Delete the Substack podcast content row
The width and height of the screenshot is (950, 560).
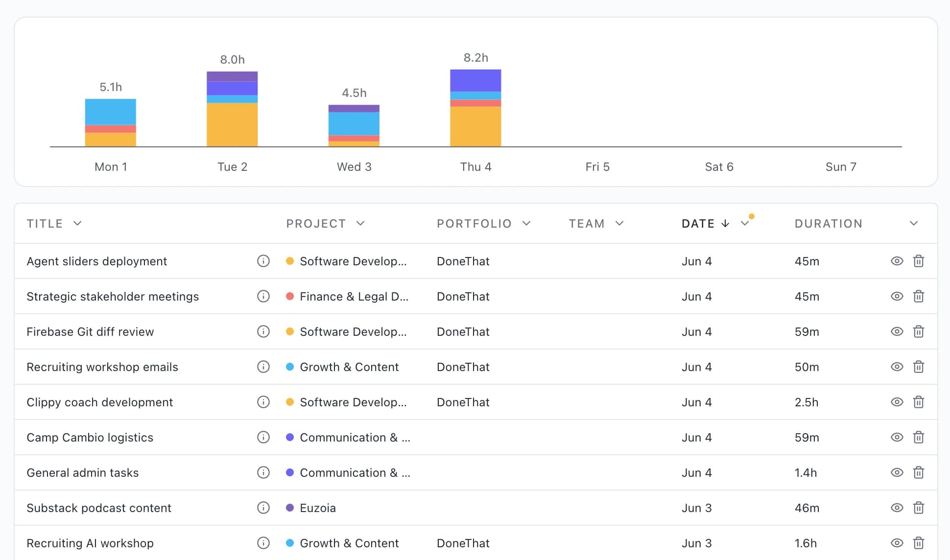click(x=919, y=508)
